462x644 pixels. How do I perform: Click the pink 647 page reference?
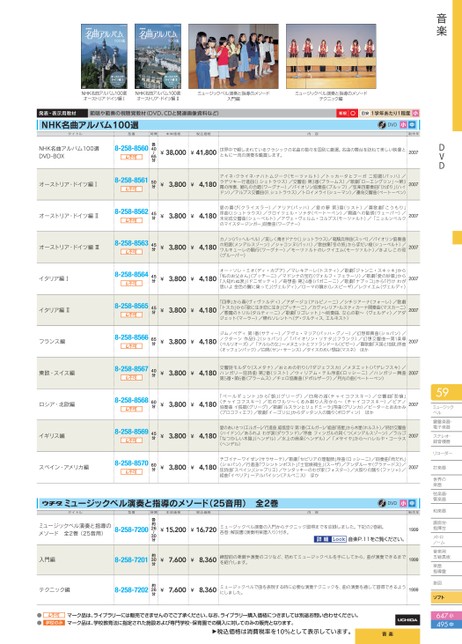tap(446, 616)
